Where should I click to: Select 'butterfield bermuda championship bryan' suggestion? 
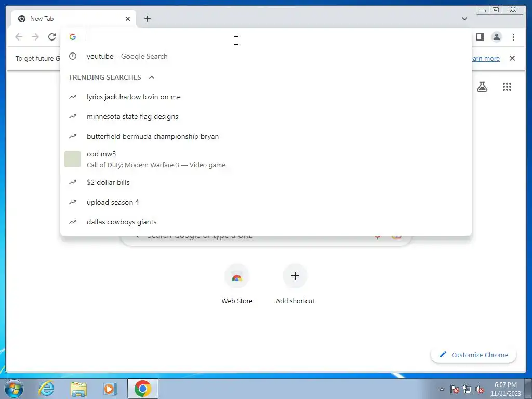coord(265,136)
